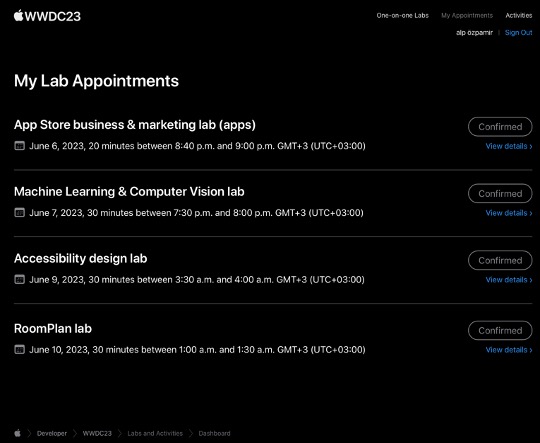Image resolution: width=540 pixels, height=443 pixels.
Task: Click Confirmed badge for App Store lab
Action: pos(500,127)
